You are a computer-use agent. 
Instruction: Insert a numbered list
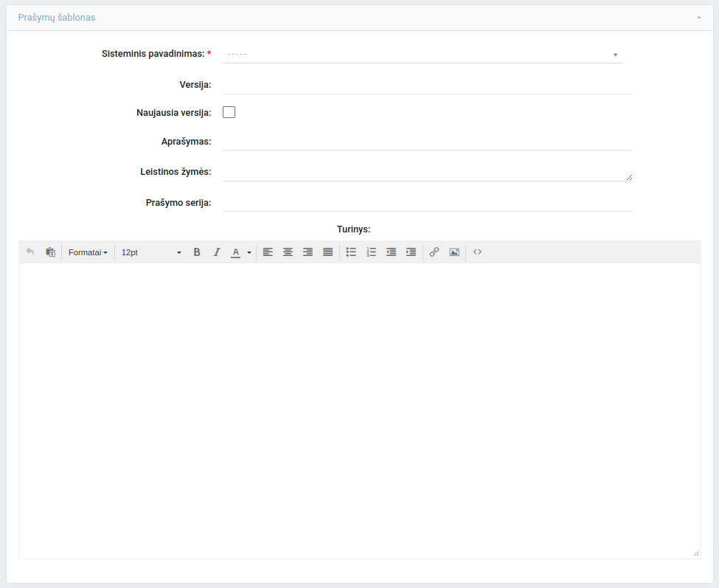click(371, 252)
